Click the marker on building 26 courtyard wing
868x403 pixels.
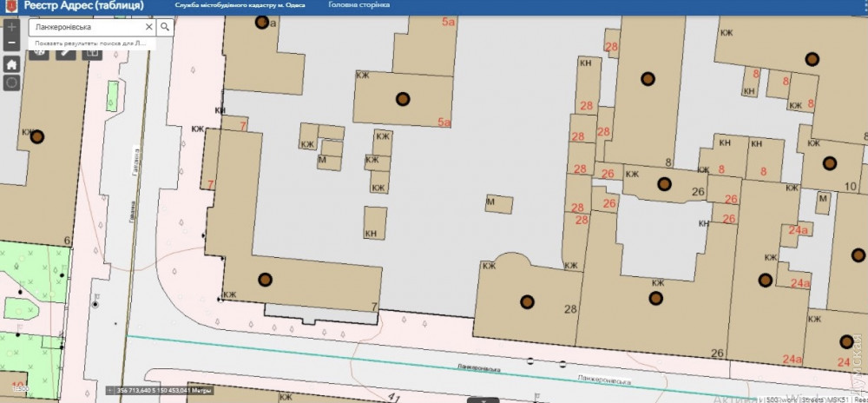tap(664, 183)
